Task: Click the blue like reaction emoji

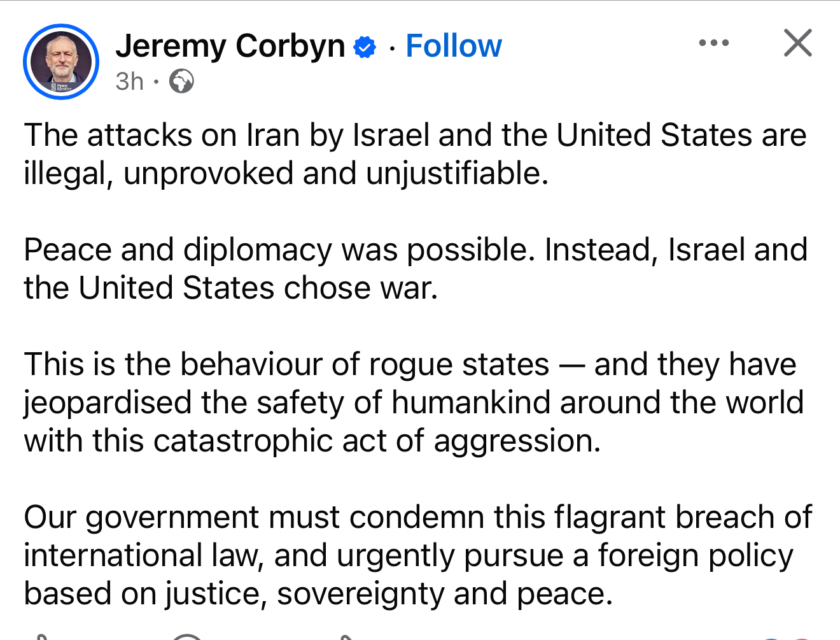Action: click(771, 638)
